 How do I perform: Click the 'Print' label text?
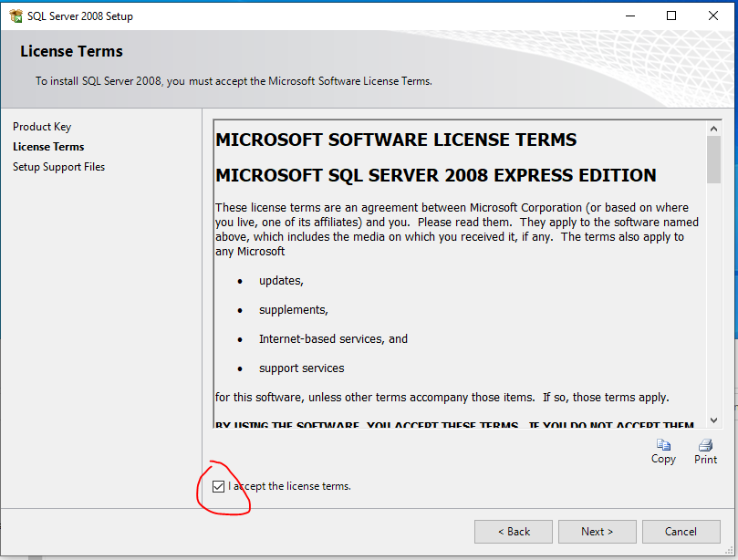[x=705, y=460]
